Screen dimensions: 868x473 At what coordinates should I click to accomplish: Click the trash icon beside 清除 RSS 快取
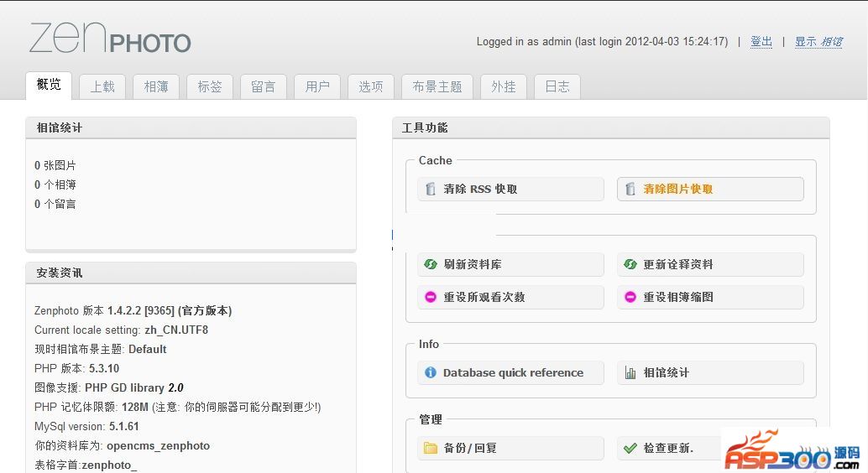point(431,190)
